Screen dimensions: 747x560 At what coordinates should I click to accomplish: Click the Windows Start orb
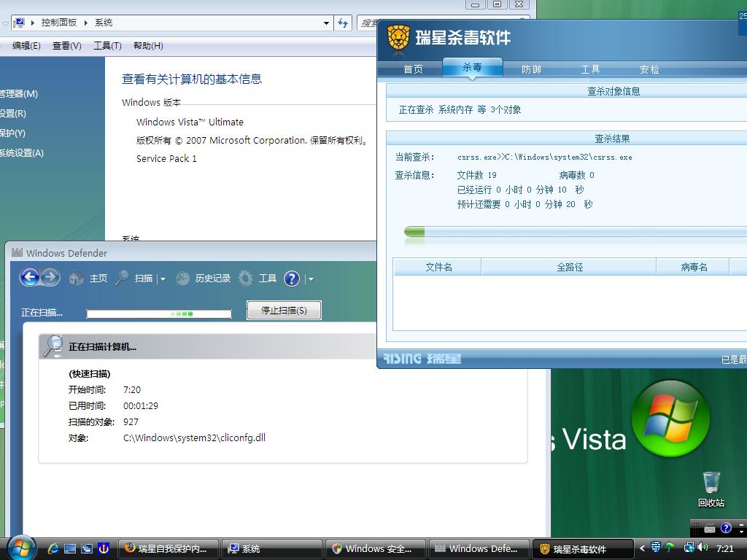point(21,548)
